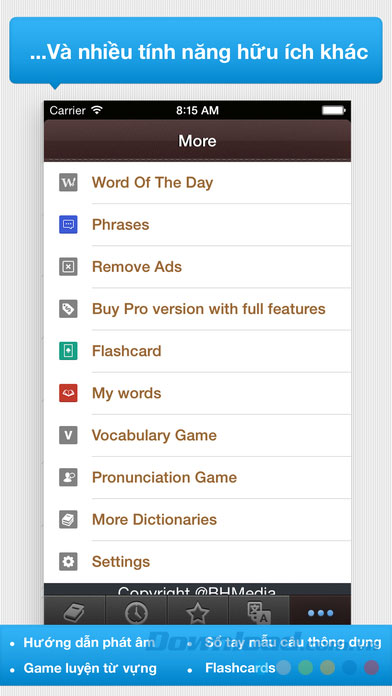This screenshot has width=392, height=696.
Task: Open the translate tab
Action: (x=259, y=612)
